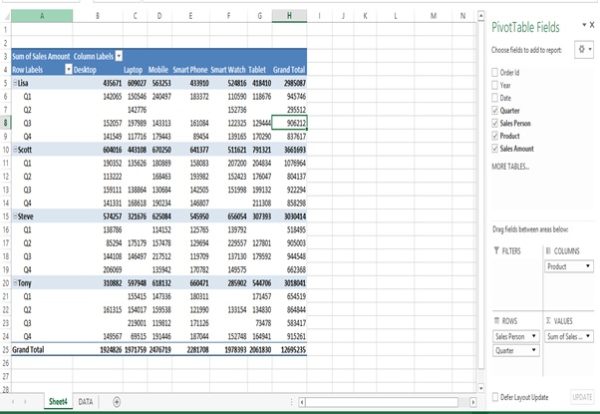Collapse the Scott row group

(13, 147)
